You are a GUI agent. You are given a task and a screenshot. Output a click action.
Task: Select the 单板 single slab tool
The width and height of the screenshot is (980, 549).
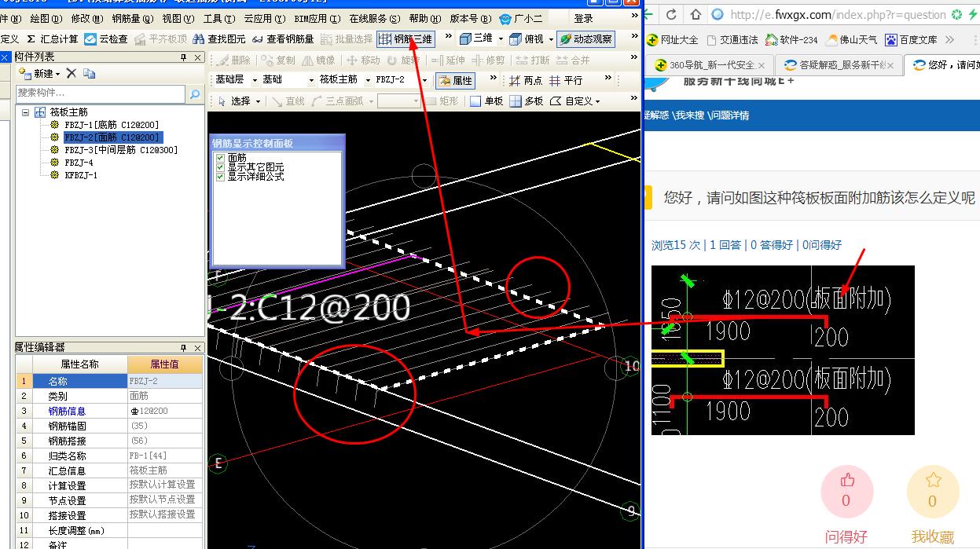click(x=486, y=101)
